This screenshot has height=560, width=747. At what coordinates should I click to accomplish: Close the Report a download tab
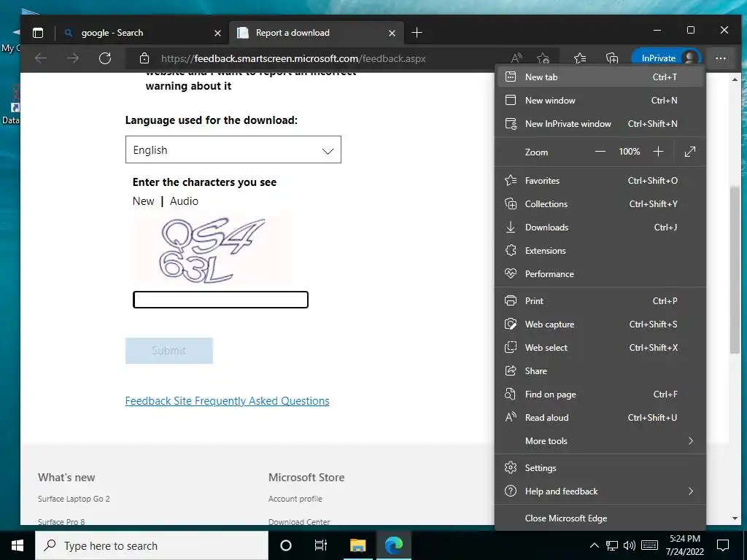click(x=392, y=33)
